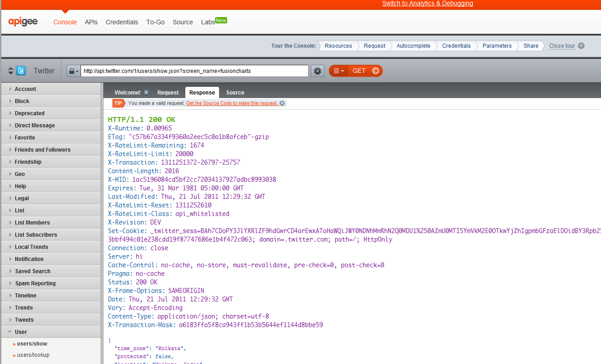Viewport: 601px width, 364px height.
Task: Expand the Account category
Action: (x=25, y=89)
